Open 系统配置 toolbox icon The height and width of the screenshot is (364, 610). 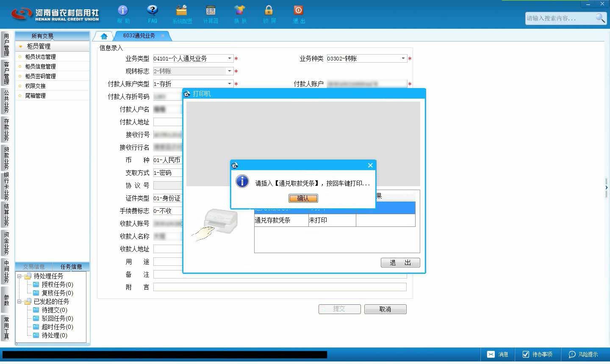(x=182, y=10)
